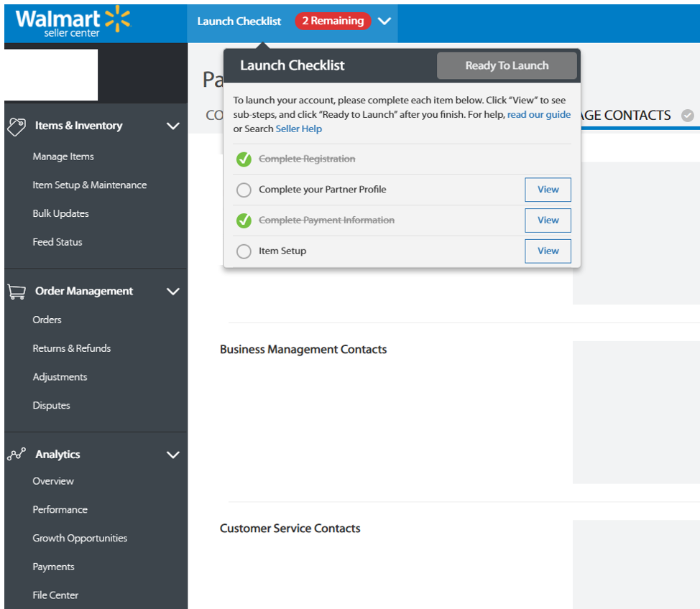Open Manage Items in the sidebar
The width and height of the screenshot is (700, 609).
(x=63, y=157)
